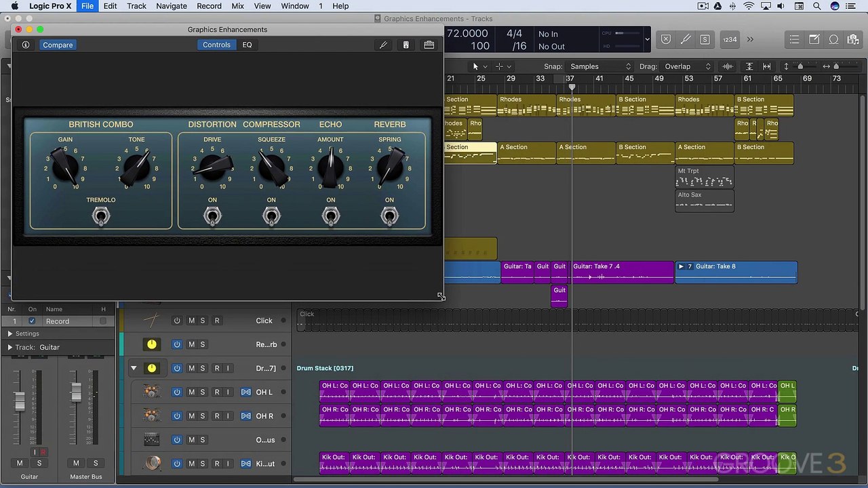
Task: Open the File menu
Action: (87, 6)
